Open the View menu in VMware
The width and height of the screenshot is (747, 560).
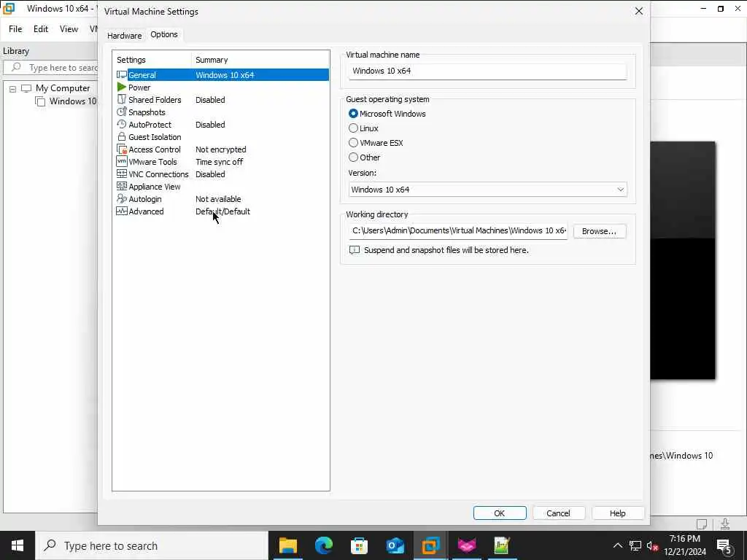coord(69,29)
